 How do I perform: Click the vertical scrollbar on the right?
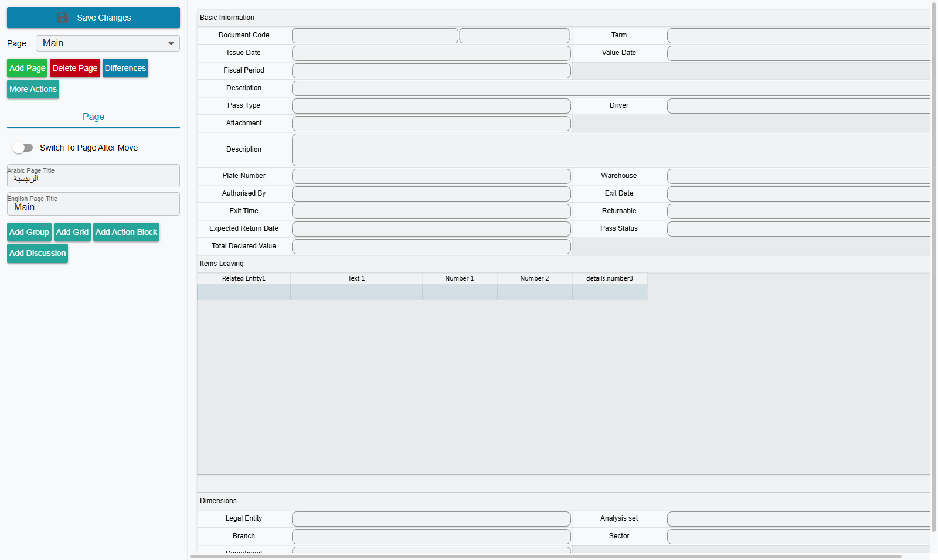934,267
